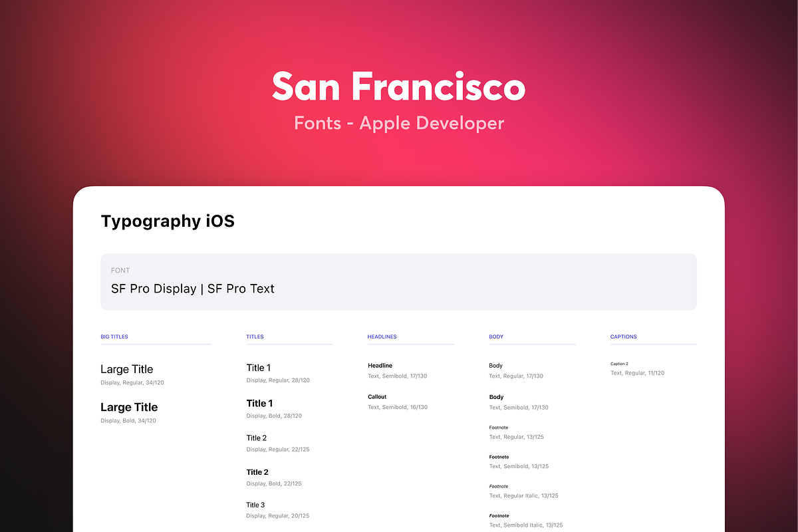
Task: Click the "Text, Semibold, 13/125" footnote spec
Action: [x=519, y=467]
